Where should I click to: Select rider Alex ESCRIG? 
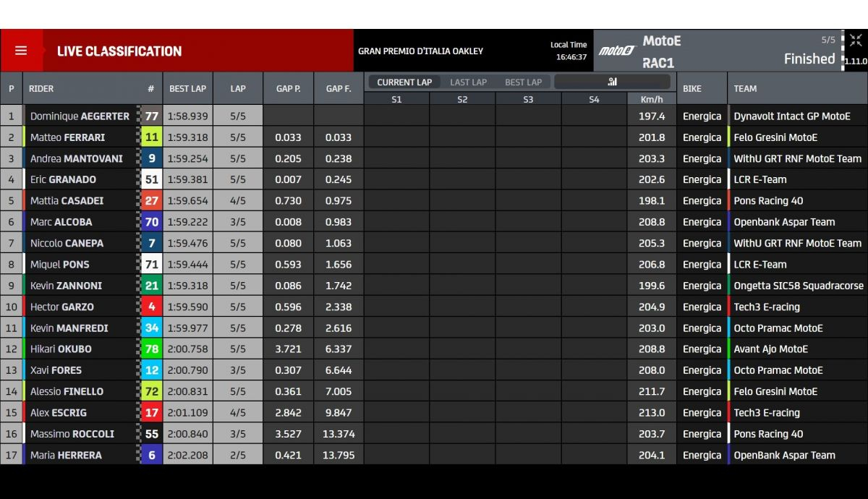pyautogui.click(x=58, y=412)
